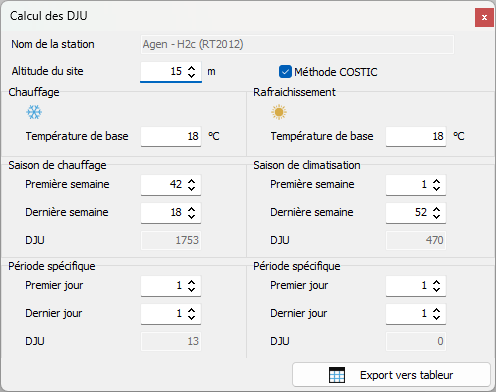Viewport: 496px width, 392px height.
Task: Increase cooling Dernier jour value
Action: [436, 310]
